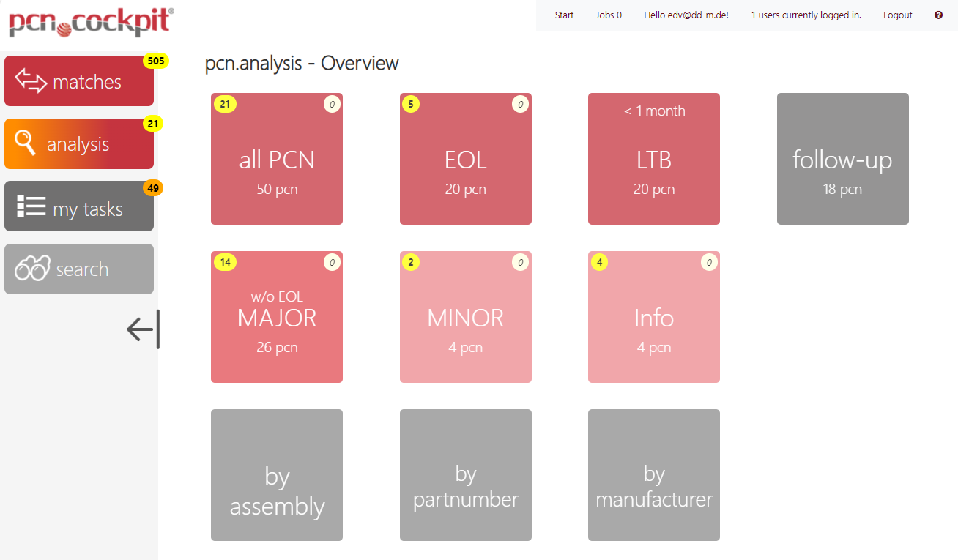Collapse sidebar with the left arrow icon

click(x=143, y=329)
